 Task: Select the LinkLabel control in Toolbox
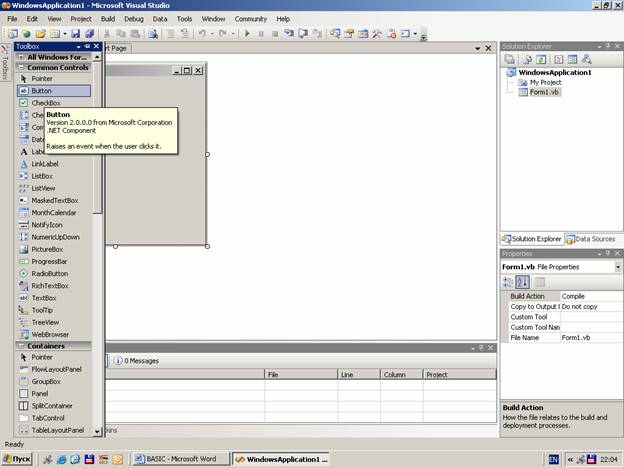pos(54,164)
